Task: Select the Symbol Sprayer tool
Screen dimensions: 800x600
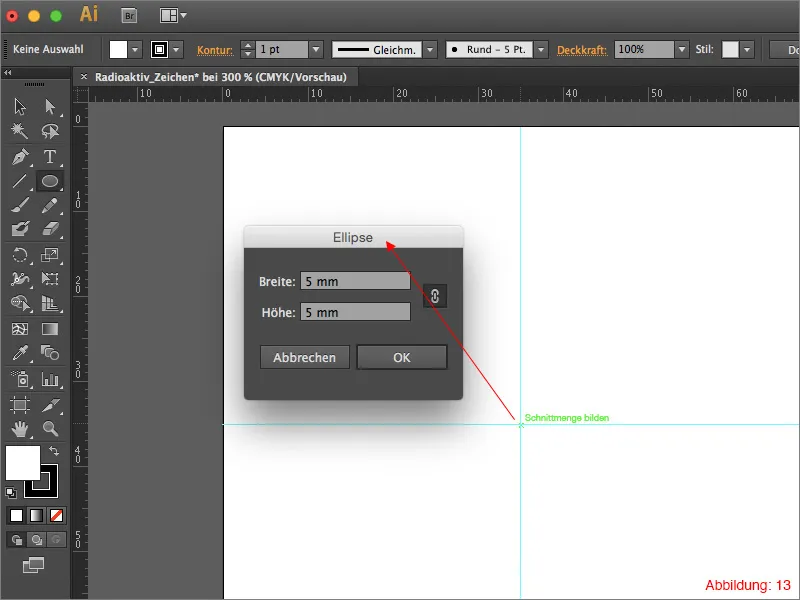Action: 20,379
